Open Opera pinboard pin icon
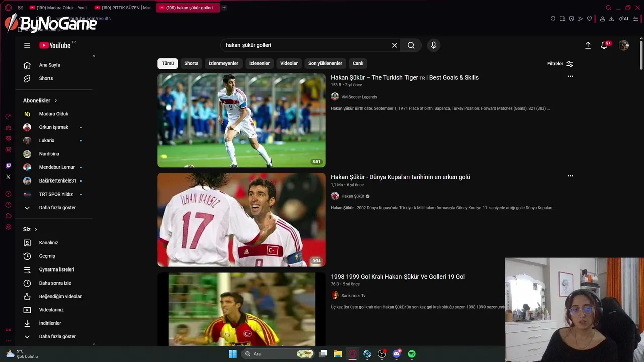Image resolution: width=644 pixels, height=362 pixels. 553,19
